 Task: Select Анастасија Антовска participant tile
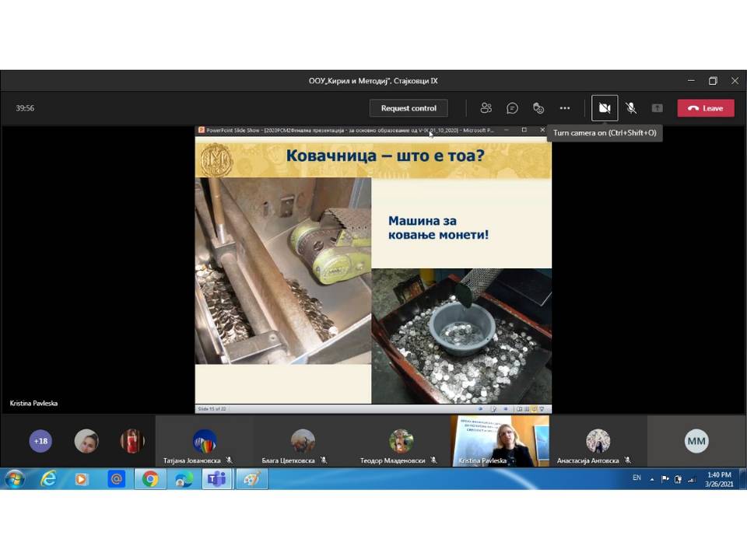[x=598, y=441]
